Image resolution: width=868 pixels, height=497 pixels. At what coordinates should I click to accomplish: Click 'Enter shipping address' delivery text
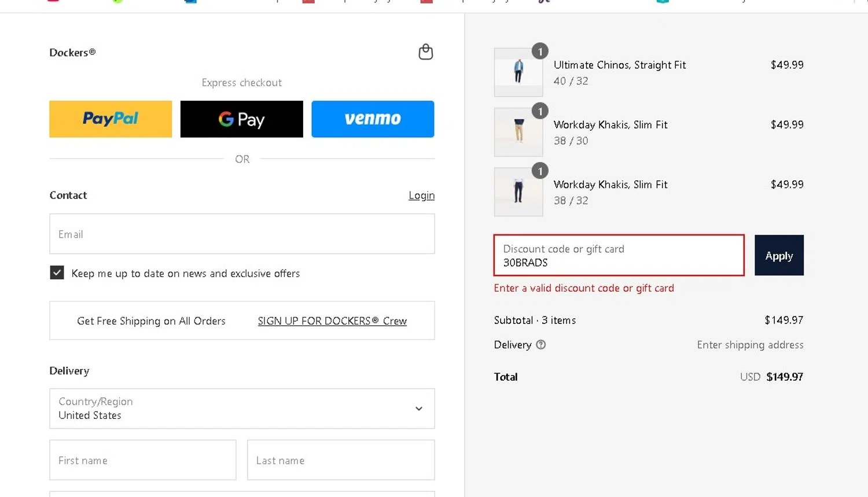pos(750,345)
